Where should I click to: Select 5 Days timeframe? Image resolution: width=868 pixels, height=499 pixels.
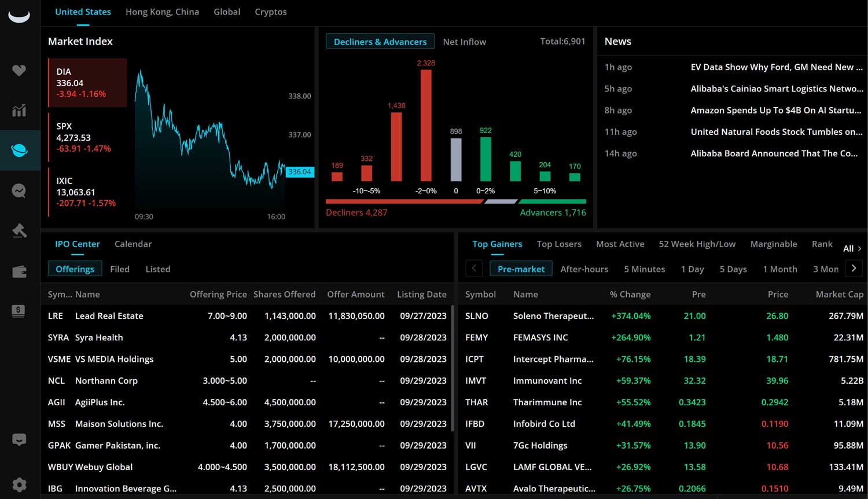pos(733,269)
